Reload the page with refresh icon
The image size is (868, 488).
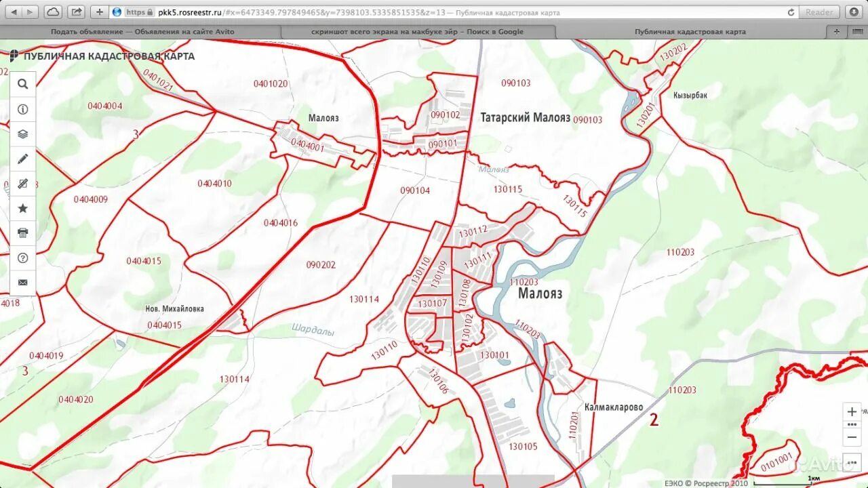791,12
